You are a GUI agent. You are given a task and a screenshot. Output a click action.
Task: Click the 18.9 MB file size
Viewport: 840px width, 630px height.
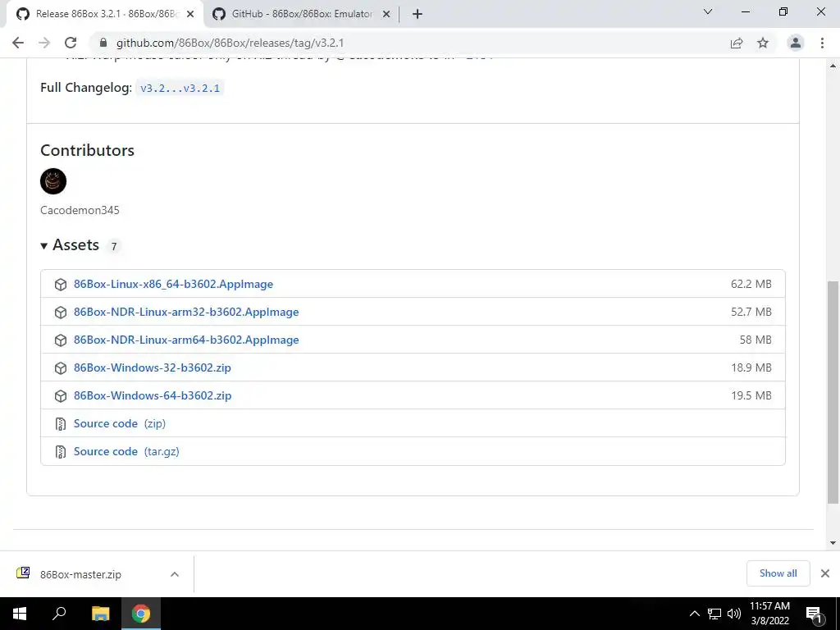[751, 367]
